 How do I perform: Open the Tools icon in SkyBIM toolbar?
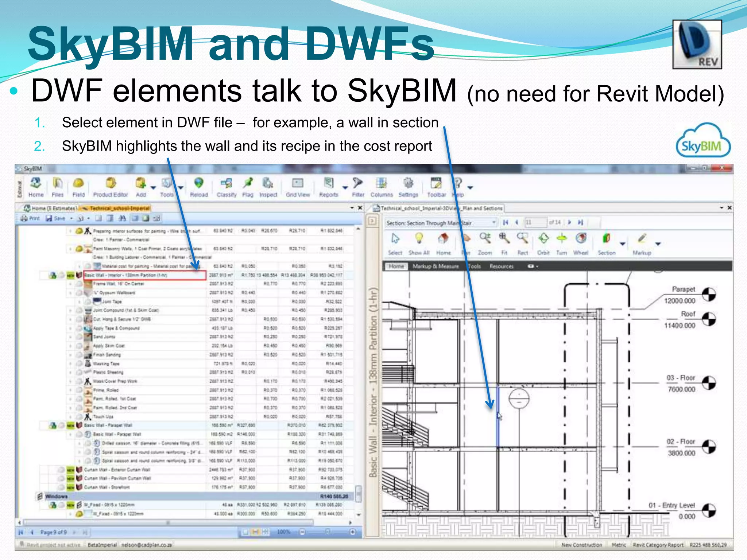click(167, 187)
